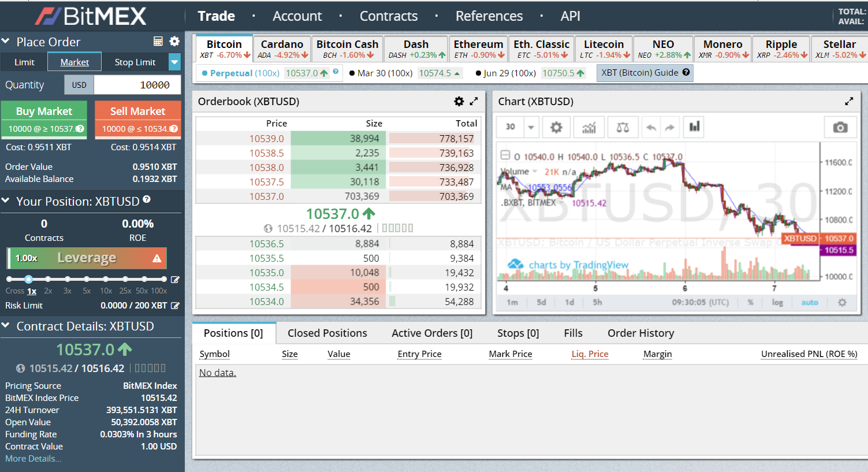Open More Details link
Viewport: 868px width, 472px height.
tap(33, 459)
